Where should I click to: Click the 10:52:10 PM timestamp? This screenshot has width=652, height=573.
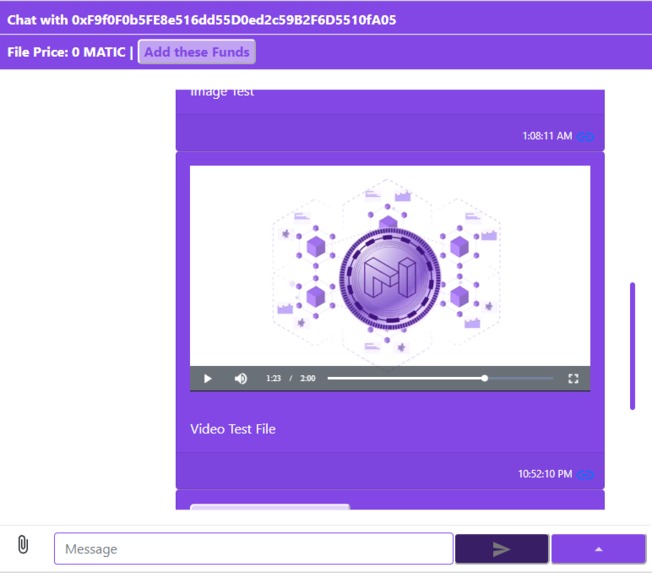(545, 474)
